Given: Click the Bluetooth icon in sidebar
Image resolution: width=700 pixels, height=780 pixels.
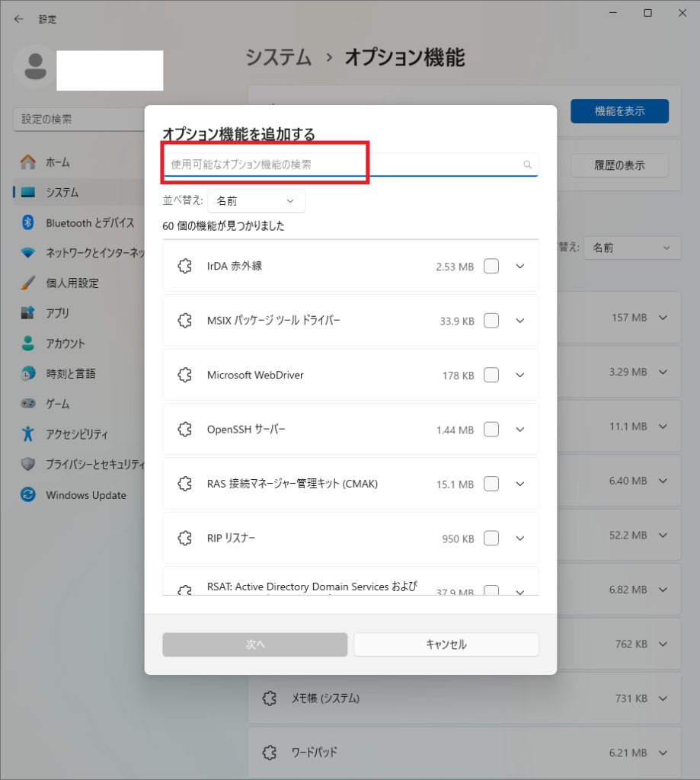Looking at the screenshot, I should pyautogui.click(x=28, y=222).
